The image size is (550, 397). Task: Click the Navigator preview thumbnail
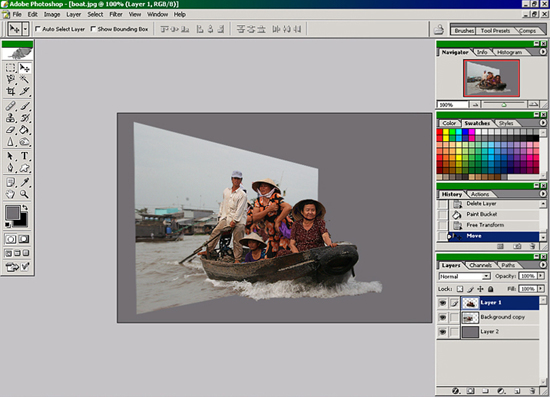491,78
